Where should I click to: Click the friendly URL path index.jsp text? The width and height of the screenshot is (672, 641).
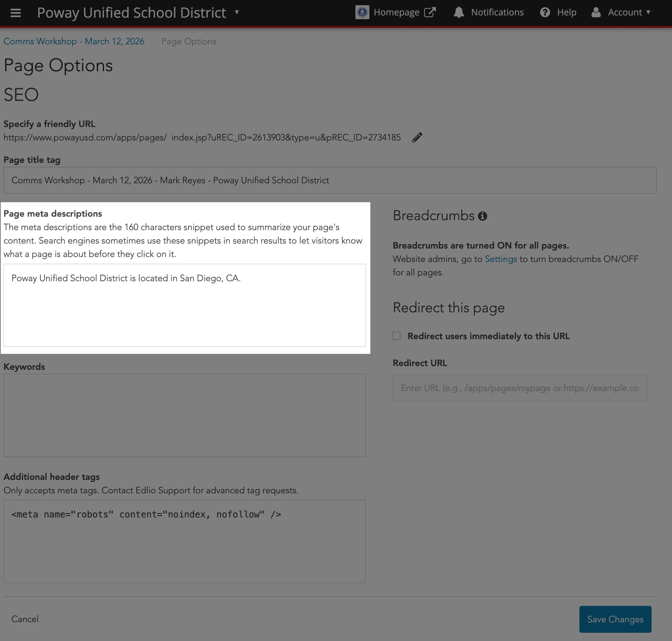click(286, 137)
